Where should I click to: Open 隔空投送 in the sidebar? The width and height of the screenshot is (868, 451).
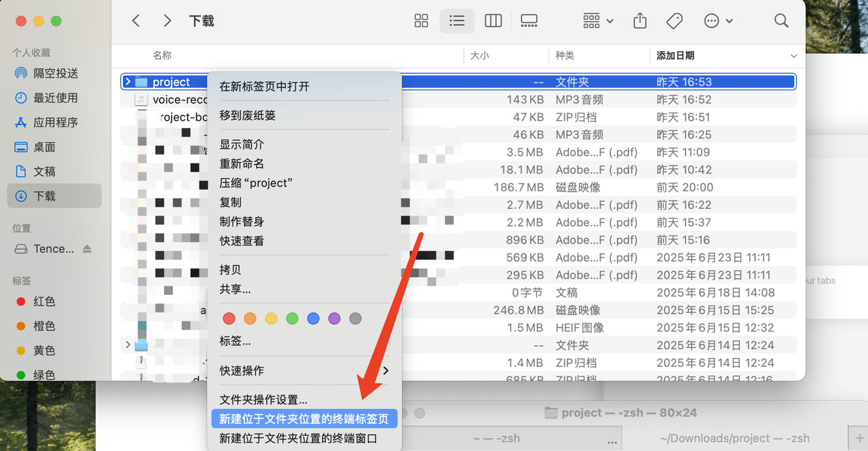56,73
